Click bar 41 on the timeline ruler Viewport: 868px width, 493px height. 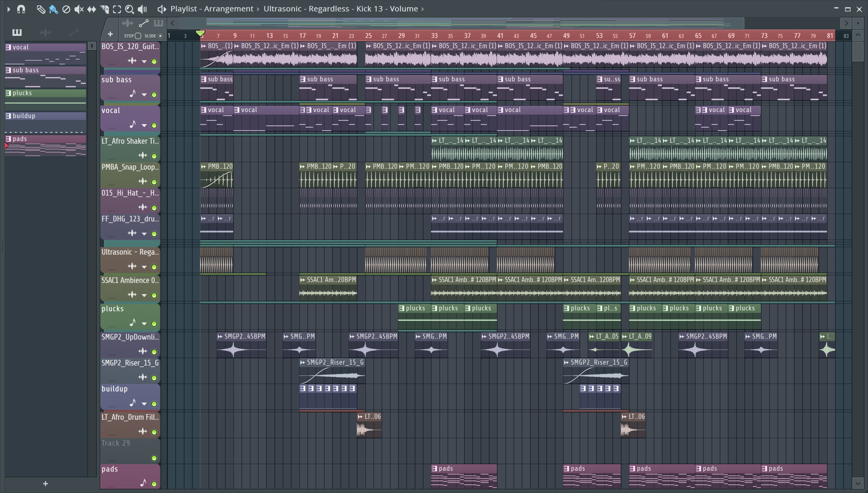coord(500,36)
